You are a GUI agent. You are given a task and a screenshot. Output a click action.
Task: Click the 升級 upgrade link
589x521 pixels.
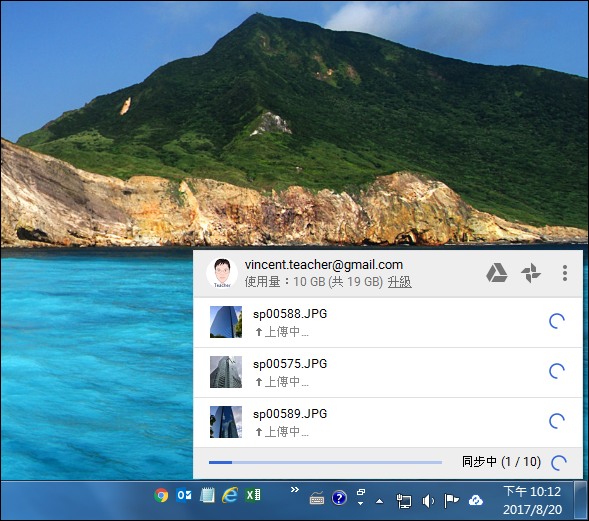click(x=399, y=282)
